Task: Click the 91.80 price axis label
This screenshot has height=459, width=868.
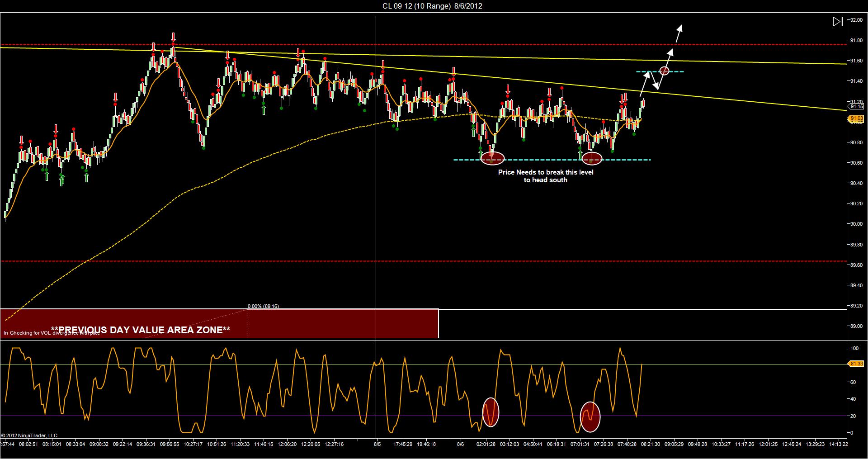Action: tap(856, 40)
